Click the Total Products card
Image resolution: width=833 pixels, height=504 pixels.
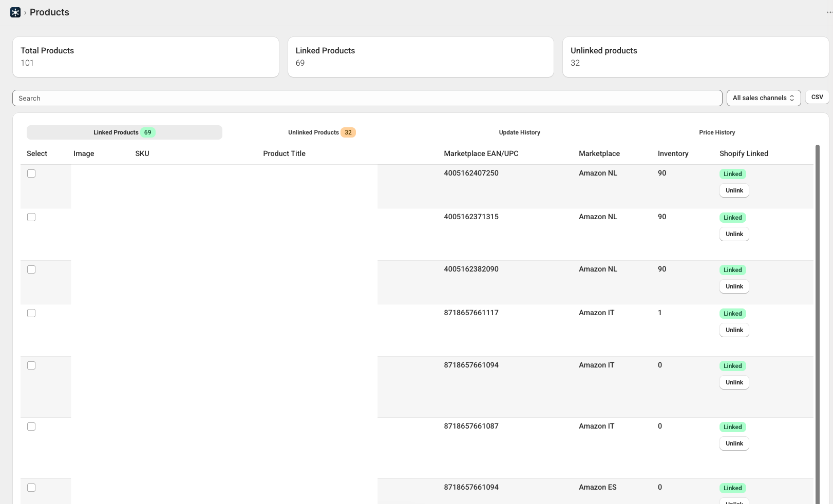point(146,57)
